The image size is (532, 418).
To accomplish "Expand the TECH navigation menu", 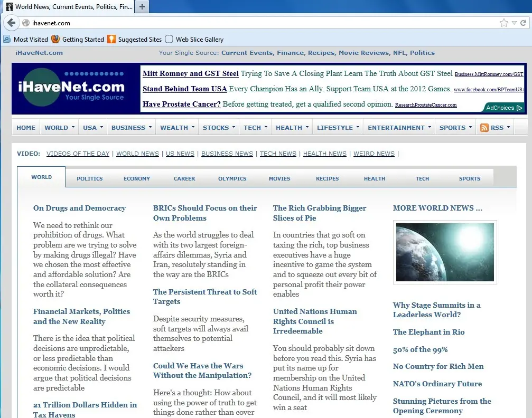I will pos(255,128).
